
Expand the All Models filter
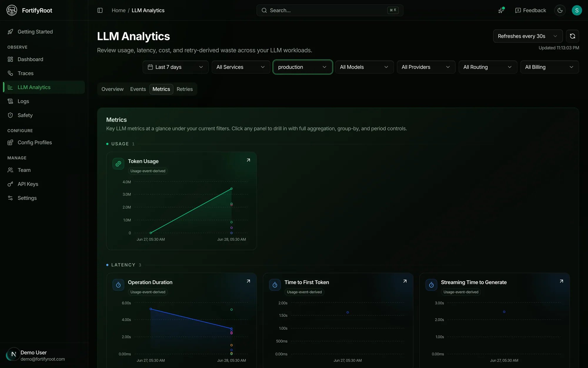364,67
